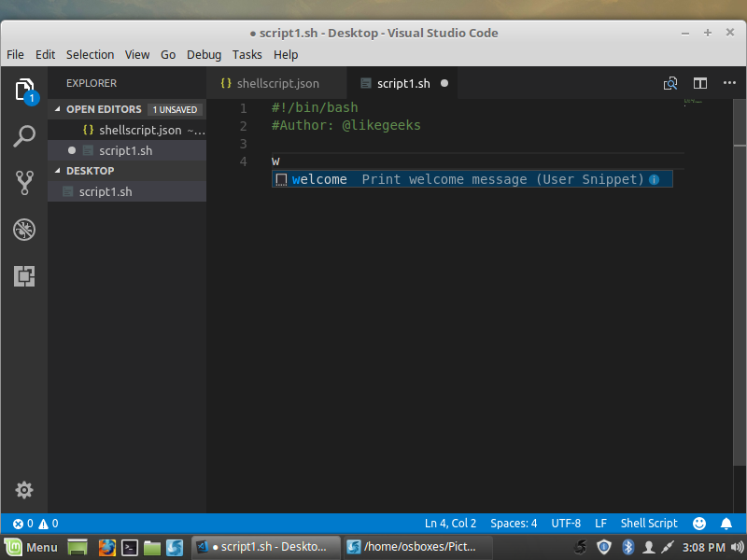The width and height of the screenshot is (747, 560).
Task: Open the Source Control view
Action: click(x=25, y=182)
